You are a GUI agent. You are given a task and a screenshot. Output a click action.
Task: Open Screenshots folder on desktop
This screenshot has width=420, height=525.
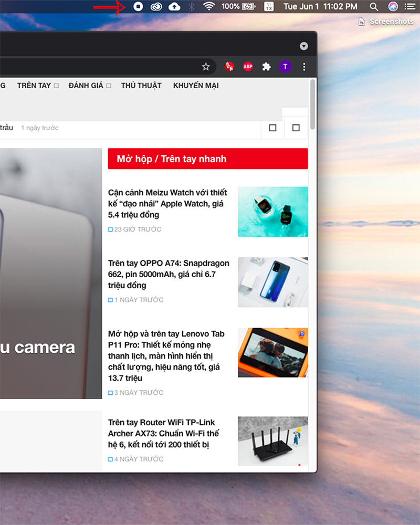click(x=386, y=22)
